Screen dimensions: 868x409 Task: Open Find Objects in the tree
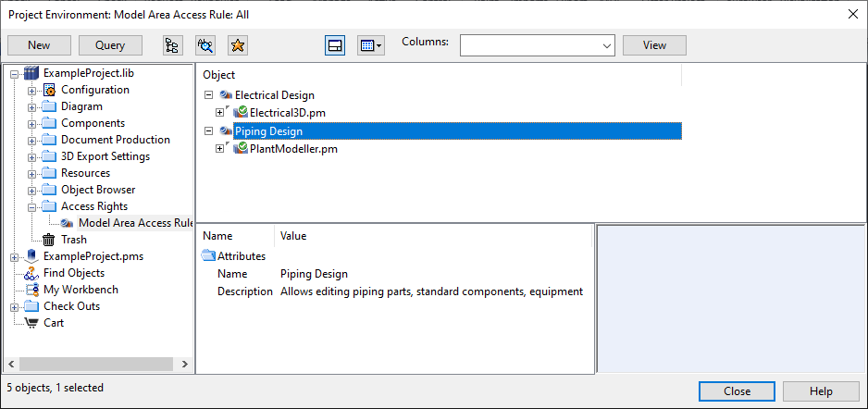(73, 273)
